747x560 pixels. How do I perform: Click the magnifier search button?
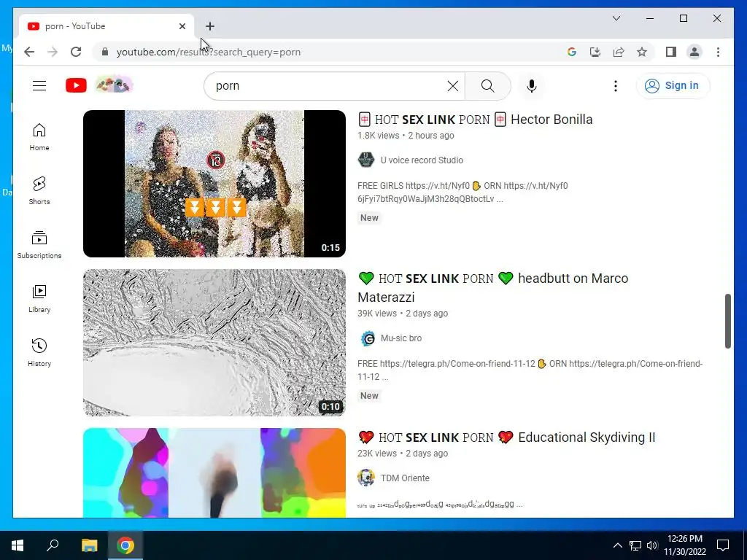[488, 86]
